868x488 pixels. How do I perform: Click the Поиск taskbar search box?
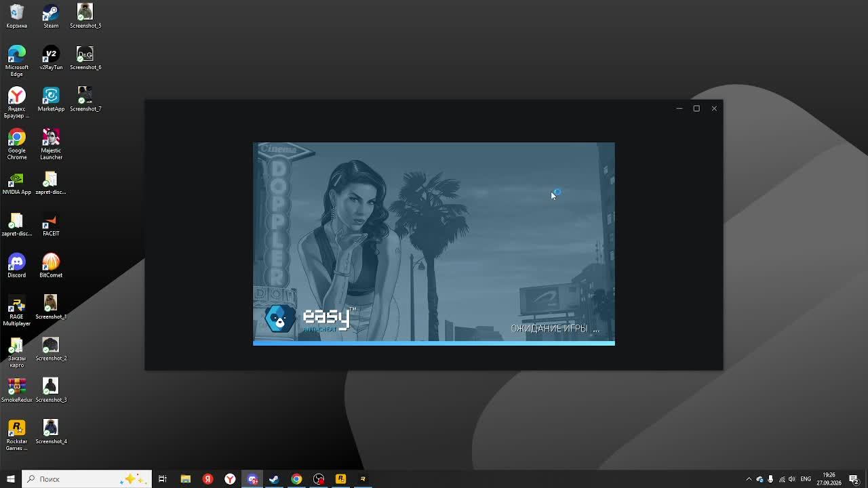tap(86, 479)
